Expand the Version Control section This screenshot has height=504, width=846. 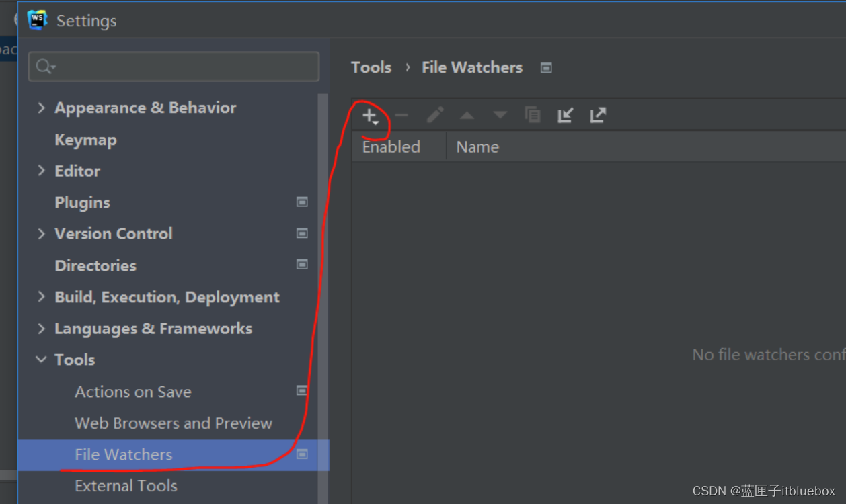pos(42,233)
